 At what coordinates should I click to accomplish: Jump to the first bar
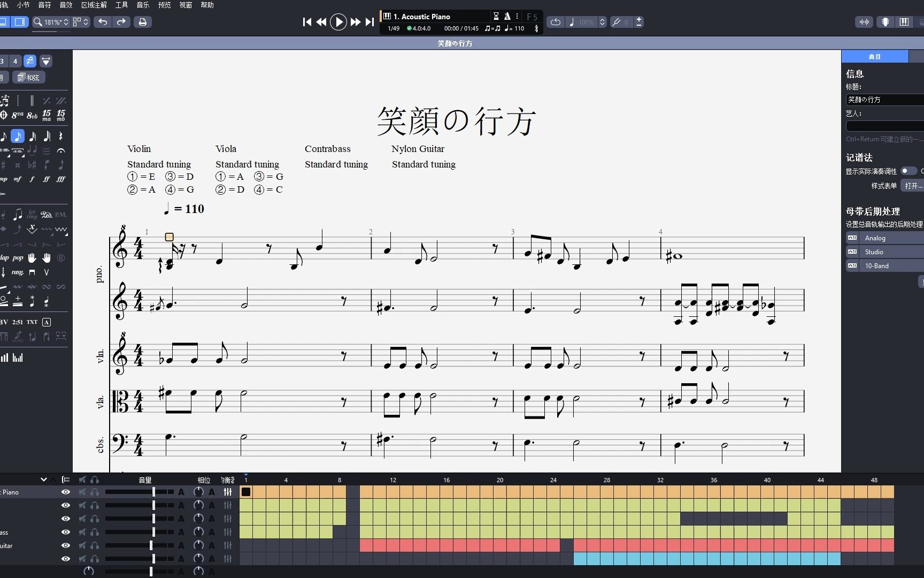point(307,22)
